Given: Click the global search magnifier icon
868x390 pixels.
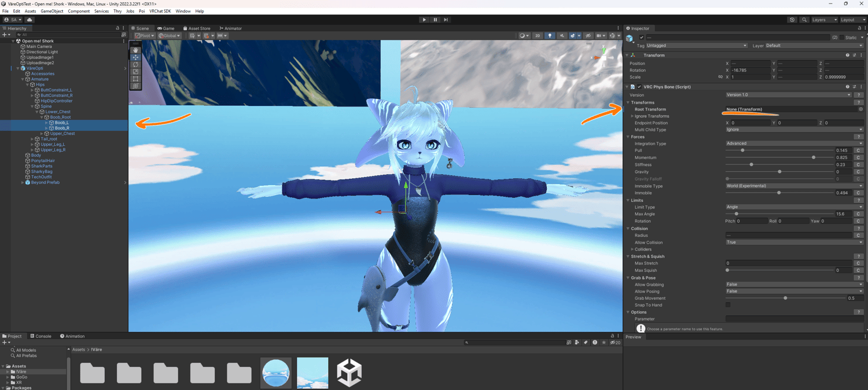Looking at the screenshot, I should click(x=804, y=20).
